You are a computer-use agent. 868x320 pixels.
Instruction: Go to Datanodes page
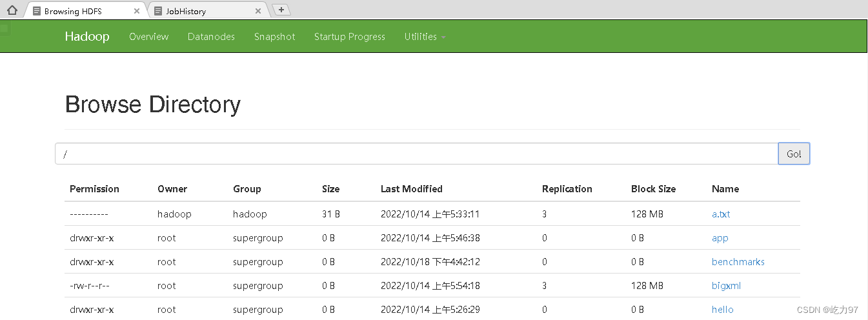[x=211, y=37]
